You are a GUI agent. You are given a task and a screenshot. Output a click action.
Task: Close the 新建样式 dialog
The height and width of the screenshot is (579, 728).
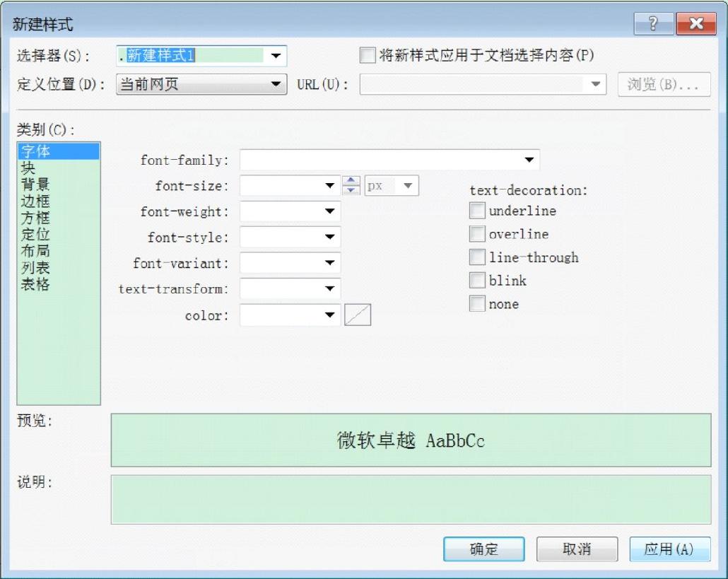click(x=696, y=23)
